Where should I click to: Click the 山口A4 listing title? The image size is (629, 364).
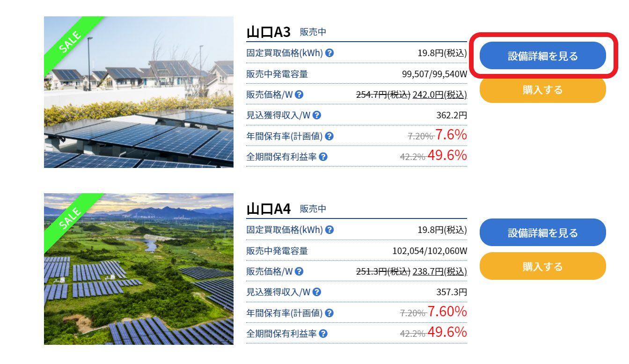pos(269,209)
